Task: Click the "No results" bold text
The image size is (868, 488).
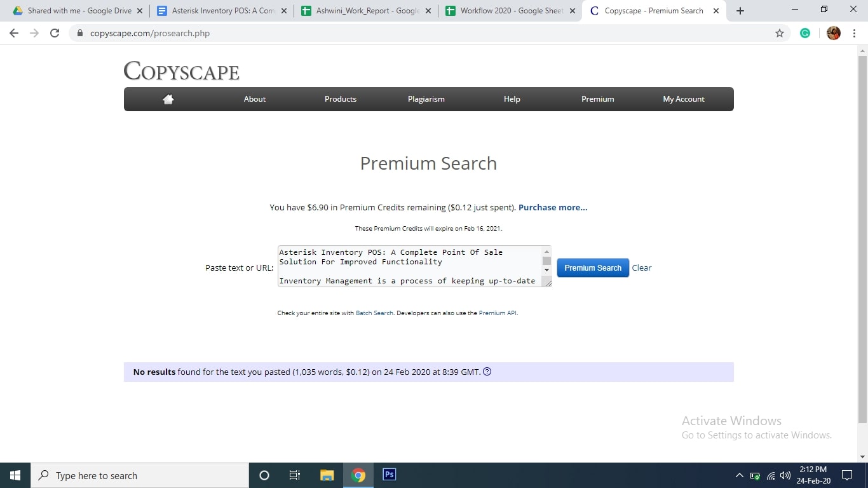Action: (x=154, y=372)
